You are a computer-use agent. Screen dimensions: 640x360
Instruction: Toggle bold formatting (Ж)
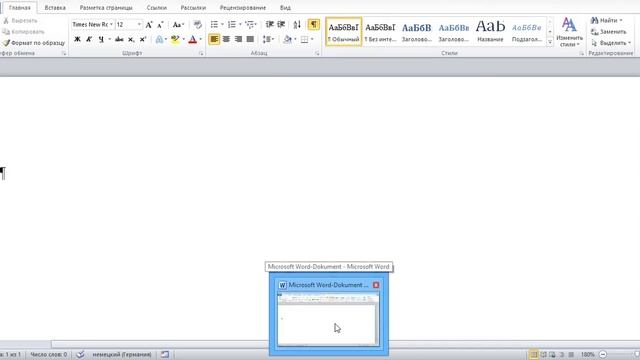(x=77, y=39)
